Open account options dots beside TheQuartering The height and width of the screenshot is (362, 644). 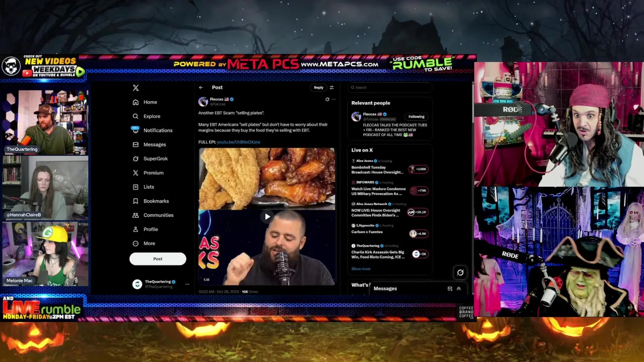pos(187,284)
